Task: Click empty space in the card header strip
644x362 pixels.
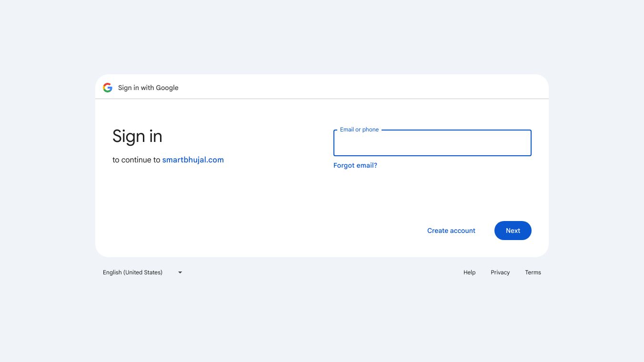Action: coord(362,87)
